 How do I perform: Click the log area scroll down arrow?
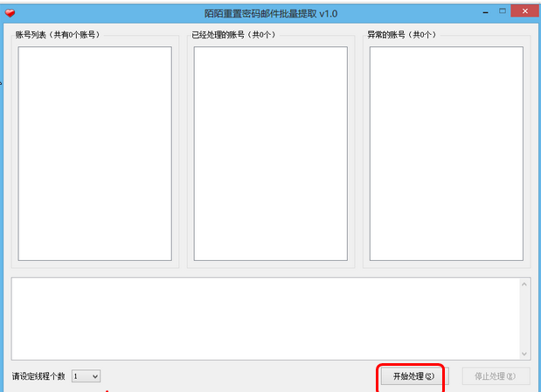tap(524, 354)
